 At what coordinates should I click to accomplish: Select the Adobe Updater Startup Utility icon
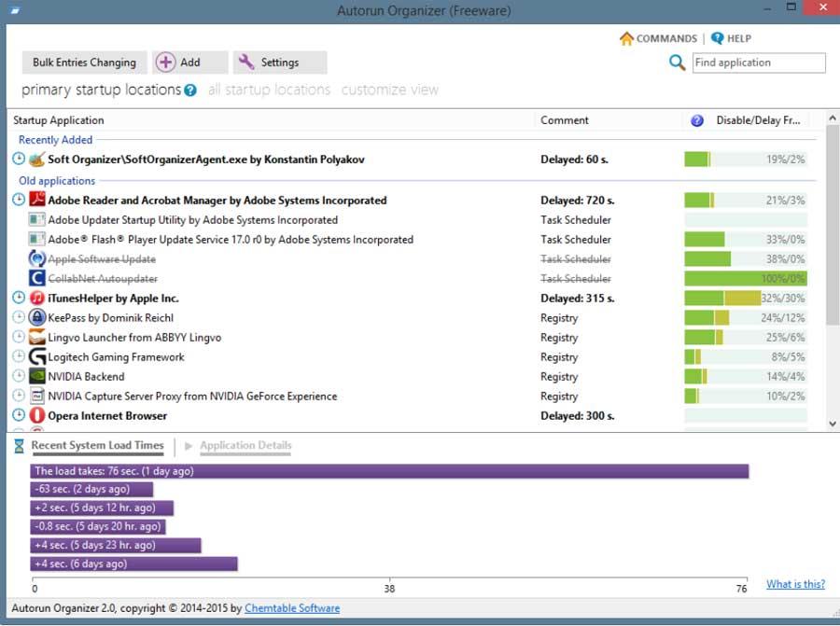(x=37, y=219)
